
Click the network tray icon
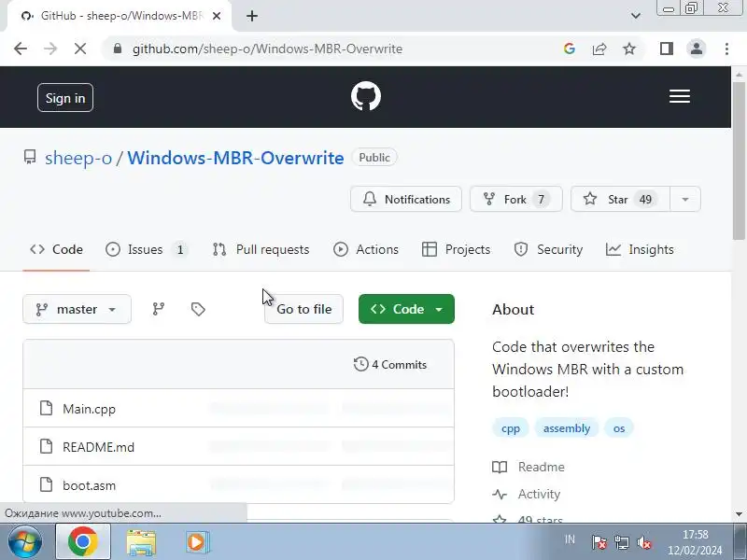[x=622, y=542]
